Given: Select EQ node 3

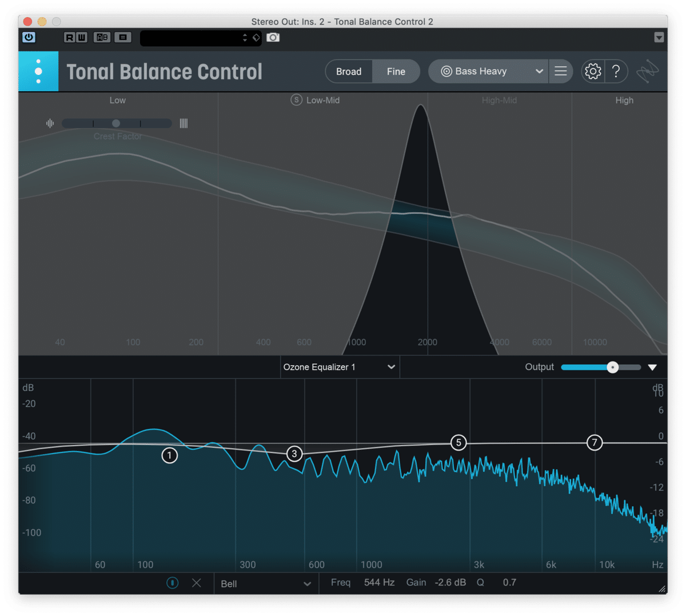Looking at the screenshot, I should pos(294,454).
